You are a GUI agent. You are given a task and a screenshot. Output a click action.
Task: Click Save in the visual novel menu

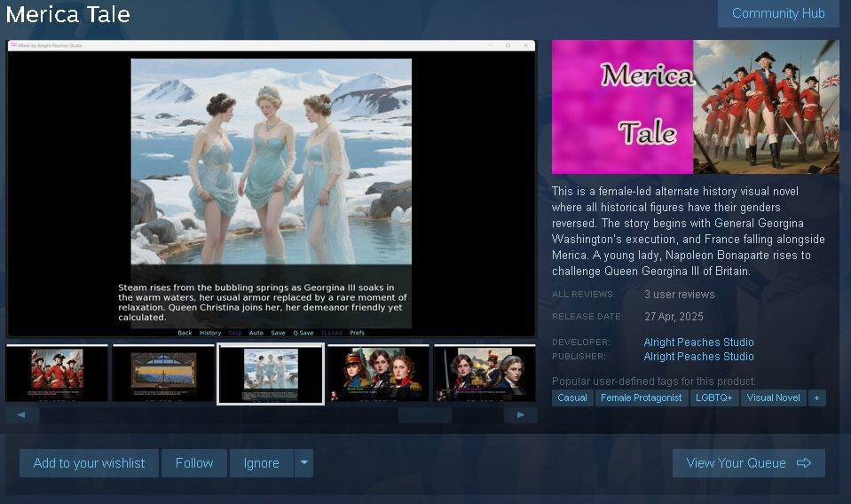coord(279,333)
